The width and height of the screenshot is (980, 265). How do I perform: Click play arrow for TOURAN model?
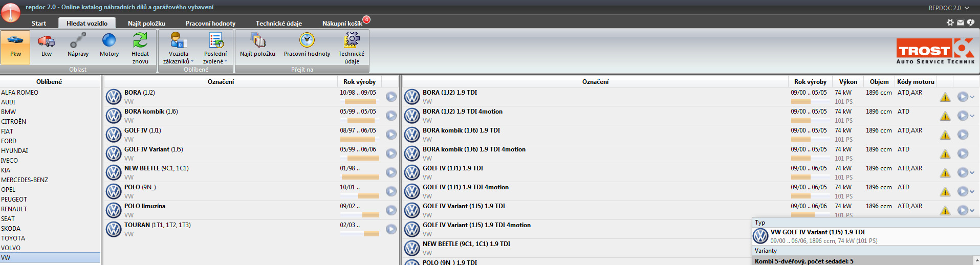click(x=391, y=229)
